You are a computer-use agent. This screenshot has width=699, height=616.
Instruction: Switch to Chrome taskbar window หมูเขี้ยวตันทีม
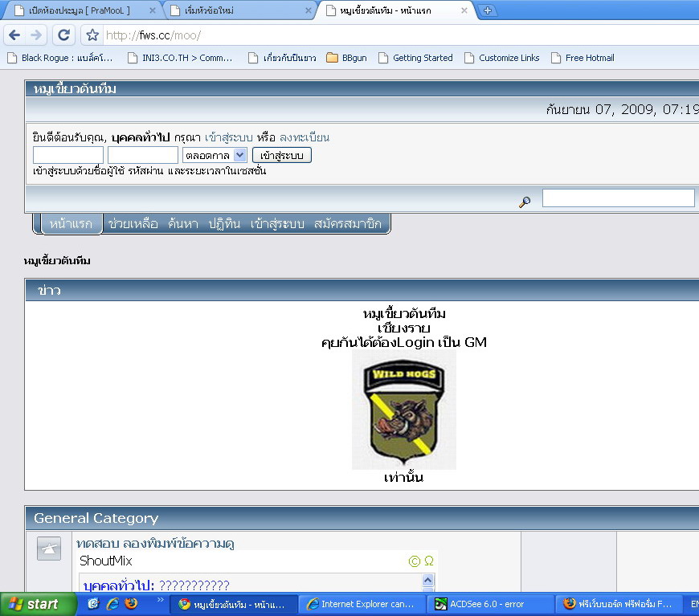point(233,605)
